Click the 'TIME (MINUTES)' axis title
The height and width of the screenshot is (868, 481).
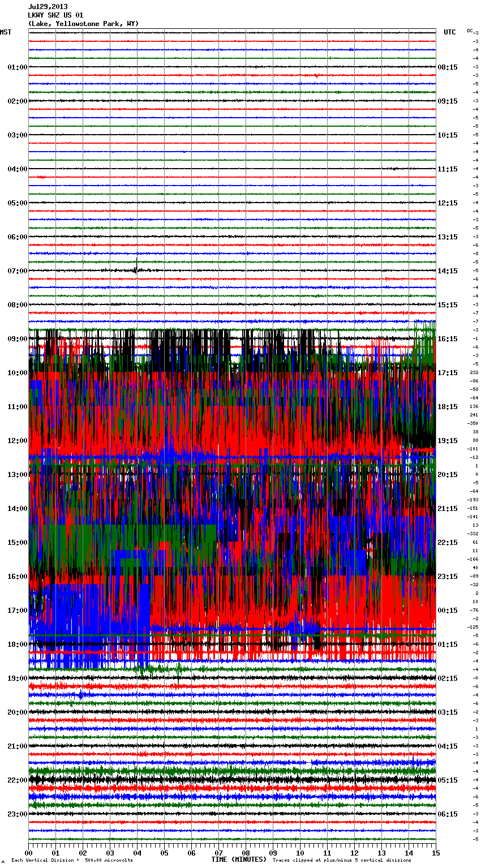pos(239,860)
